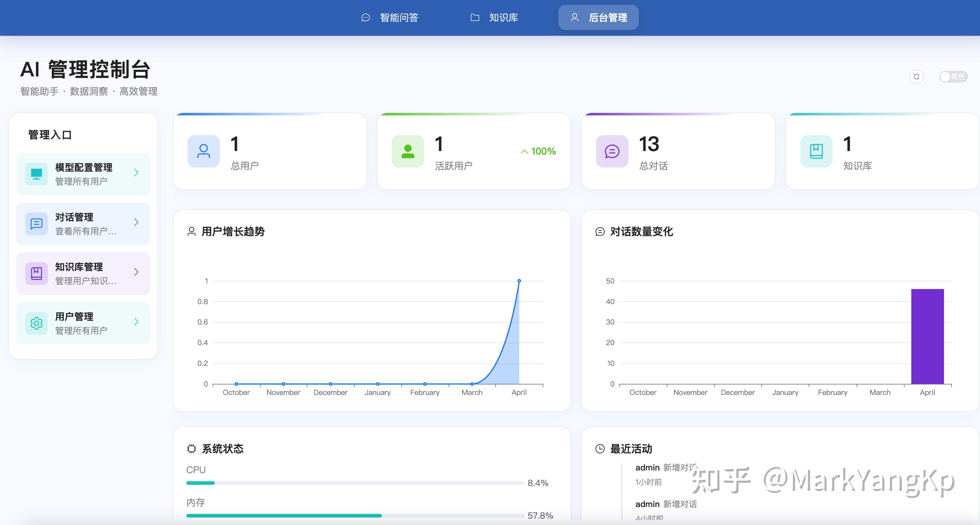This screenshot has height=525, width=980.
Task: Click the 100% growth indicator on 活跃用户 card
Action: [537, 151]
